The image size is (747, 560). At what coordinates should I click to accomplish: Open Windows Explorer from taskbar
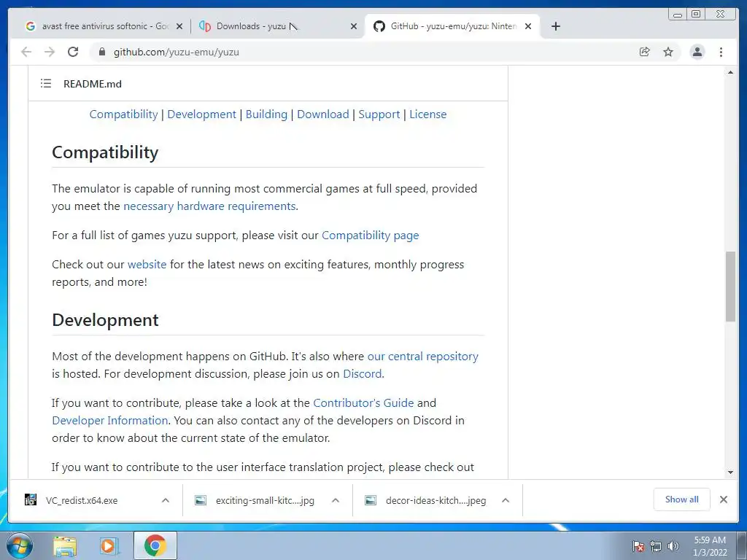tap(65, 546)
